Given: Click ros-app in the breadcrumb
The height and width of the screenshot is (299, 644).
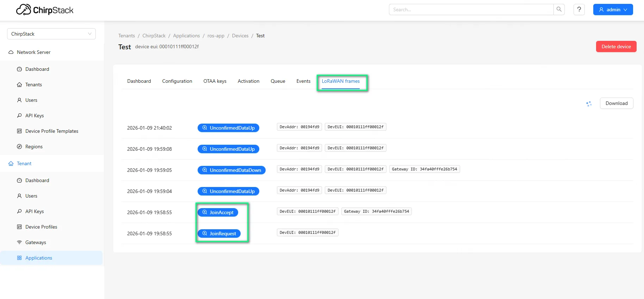Looking at the screenshot, I should (216, 36).
